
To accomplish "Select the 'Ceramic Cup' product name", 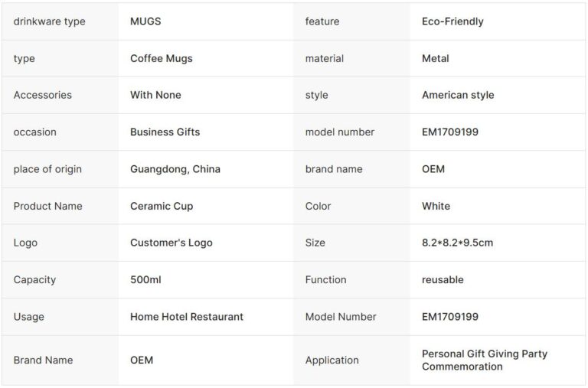I will point(162,206).
